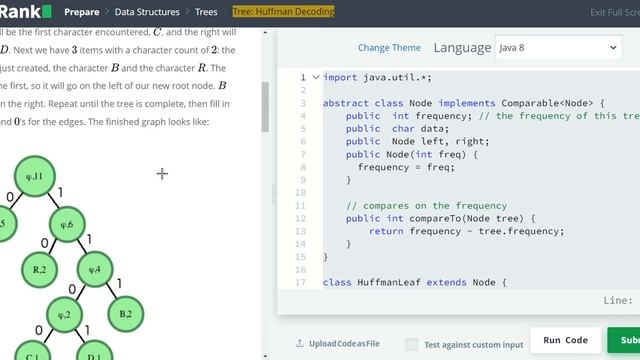This screenshot has width=640, height=360.
Task: Click the tree node φ,6
Action: [x=67, y=224]
